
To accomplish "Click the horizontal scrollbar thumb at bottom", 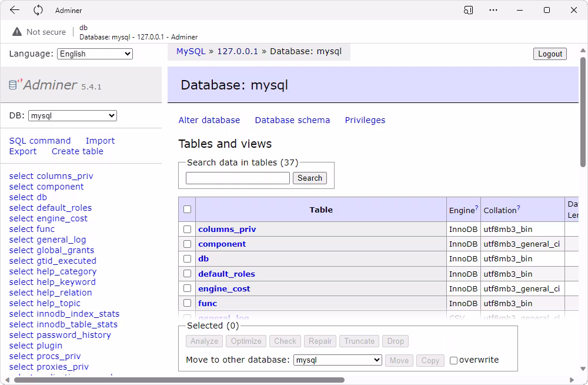I will (x=179, y=380).
